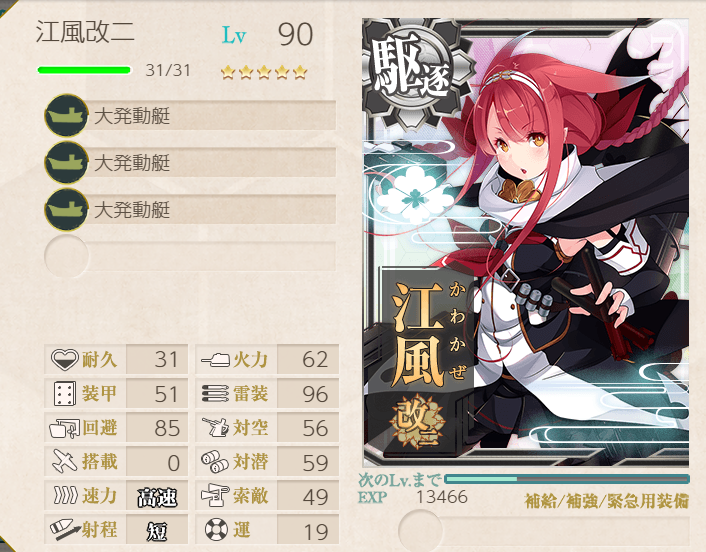
Task: Click the five-star rarity row
Action: coord(264,72)
